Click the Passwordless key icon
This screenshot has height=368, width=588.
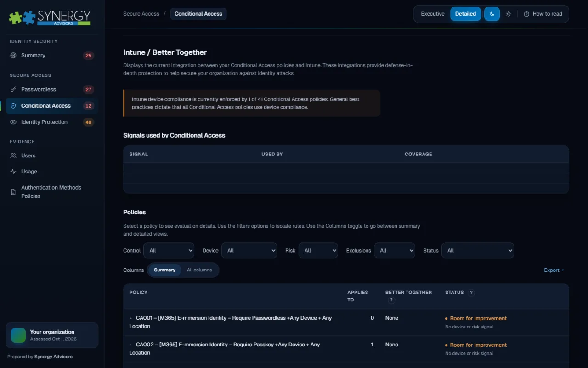[x=13, y=89]
